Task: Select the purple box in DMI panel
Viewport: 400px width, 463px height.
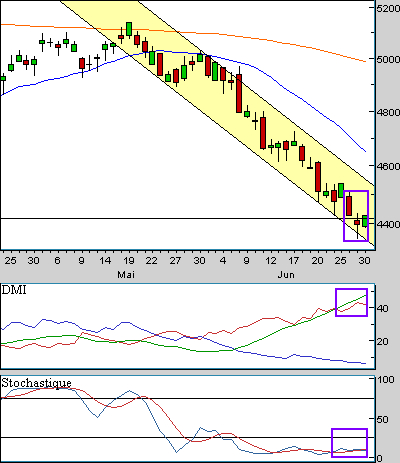Action: point(352,302)
